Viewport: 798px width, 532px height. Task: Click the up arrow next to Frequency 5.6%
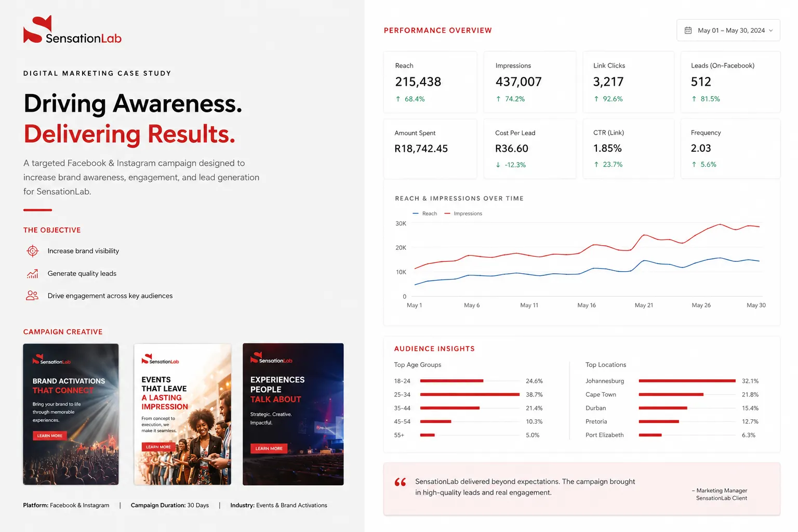click(x=694, y=164)
